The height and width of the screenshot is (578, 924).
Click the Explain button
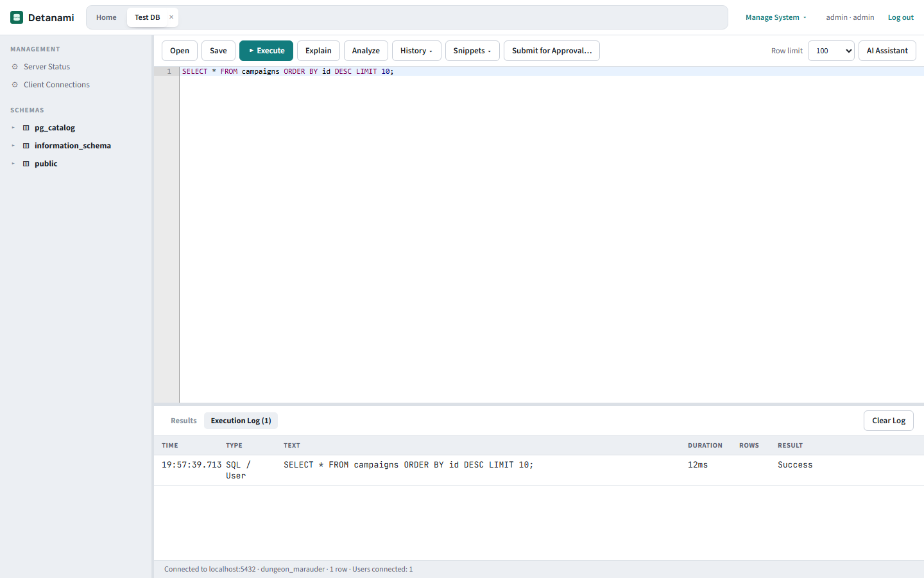coord(318,51)
